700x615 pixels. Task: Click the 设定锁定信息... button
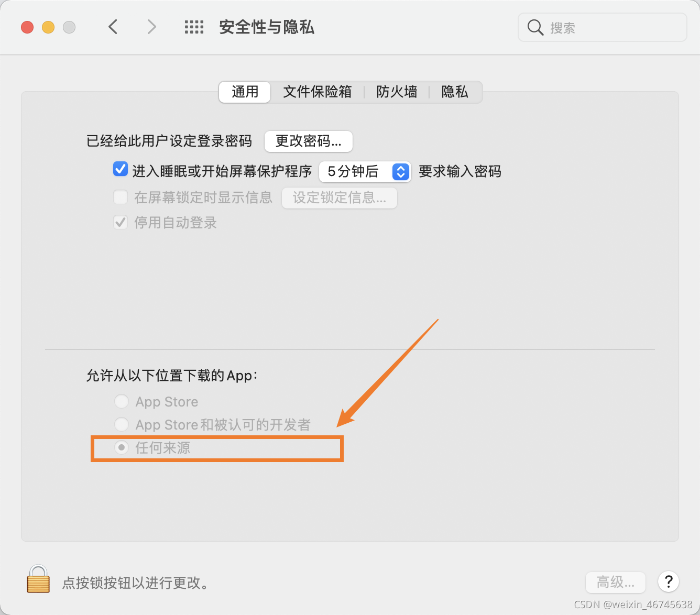(340, 198)
